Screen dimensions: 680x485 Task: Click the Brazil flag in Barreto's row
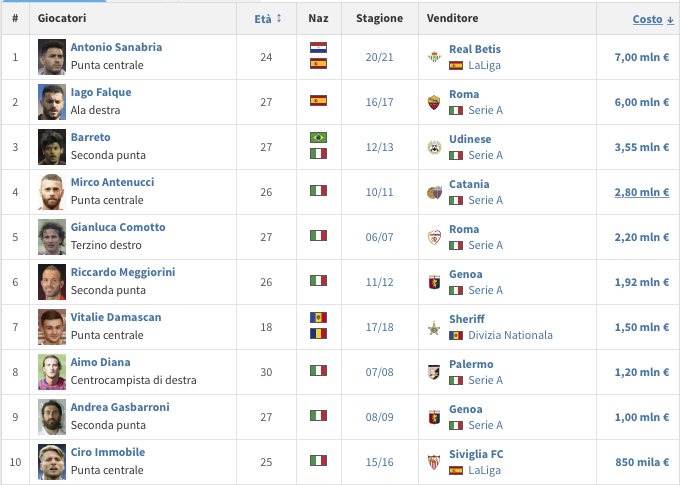click(x=318, y=138)
